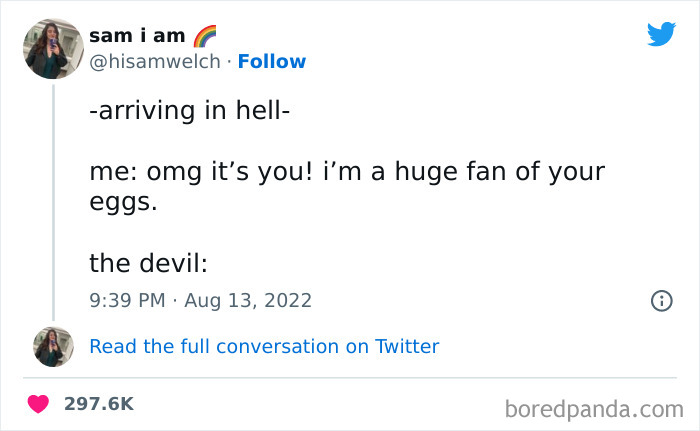Click the rainbow emoji beside the name

click(x=204, y=35)
